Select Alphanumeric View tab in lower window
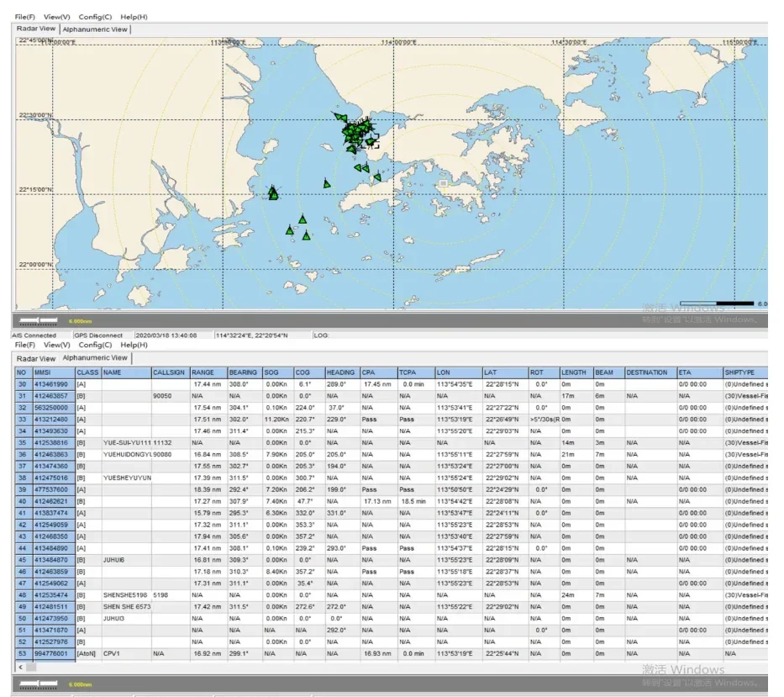Image resolution: width=784 pixels, height=697 pixels. [95, 358]
